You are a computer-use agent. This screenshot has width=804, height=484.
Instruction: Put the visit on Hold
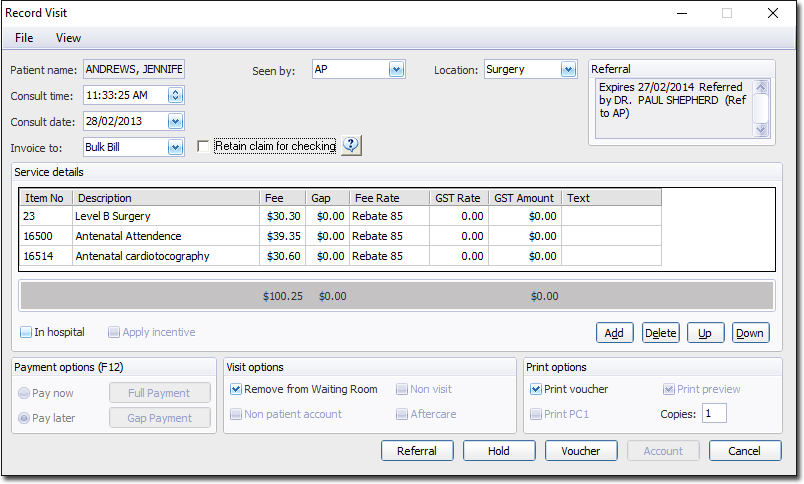pyautogui.click(x=498, y=451)
